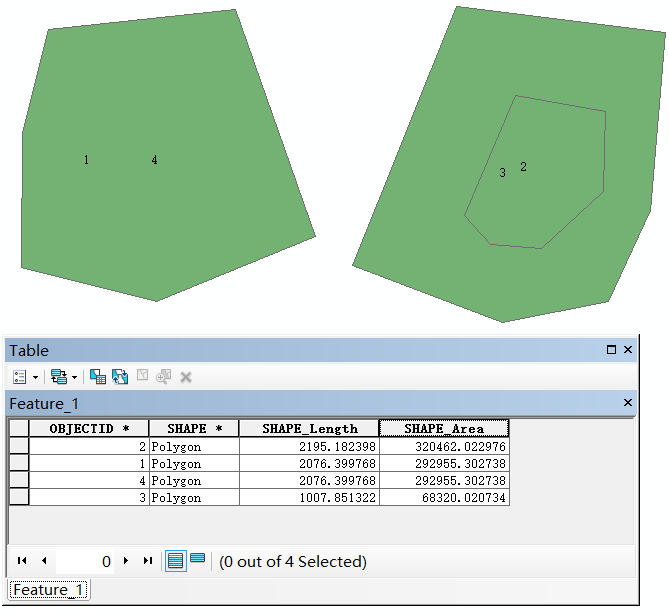Viewport: 669px width, 611px height.
Task: Toggle Show all records view
Action: point(176,561)
